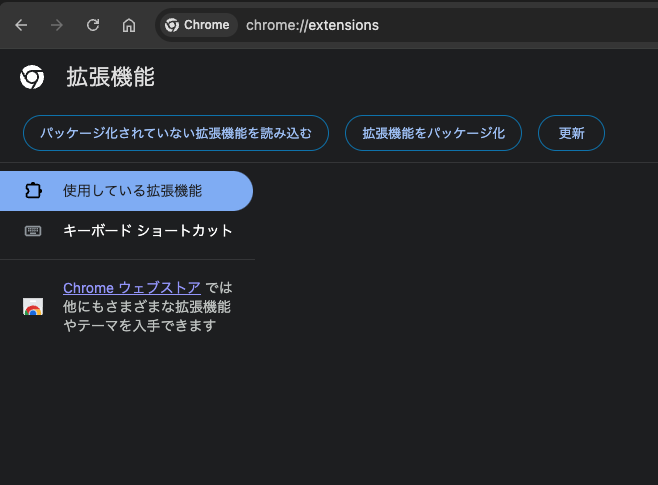Reload the extensions page
The image size is (658, 485).
[x=93, y=25]
